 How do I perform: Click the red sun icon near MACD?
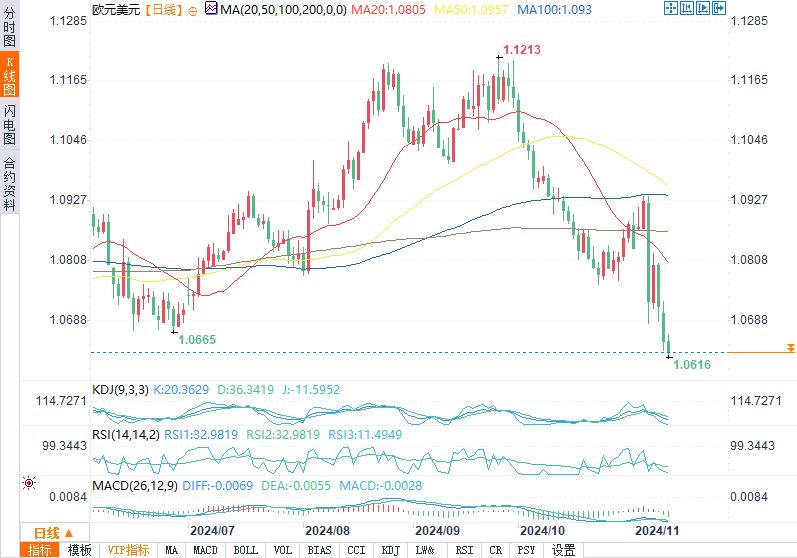[28, 483]
